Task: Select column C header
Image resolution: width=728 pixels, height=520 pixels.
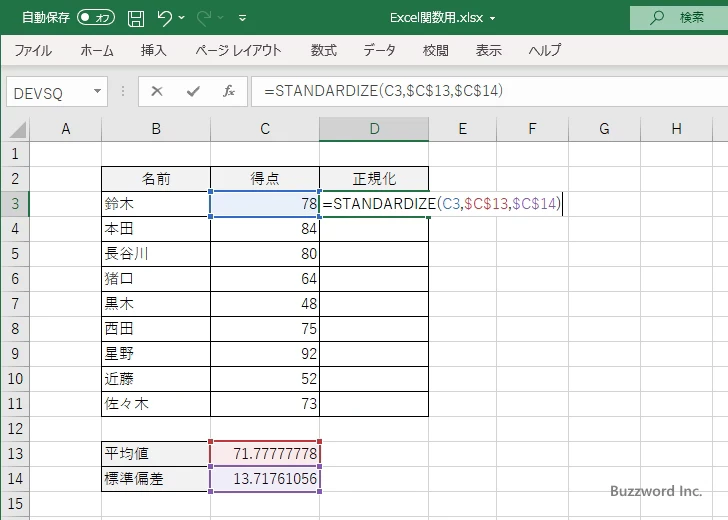Action: click(x=265, y=129)
